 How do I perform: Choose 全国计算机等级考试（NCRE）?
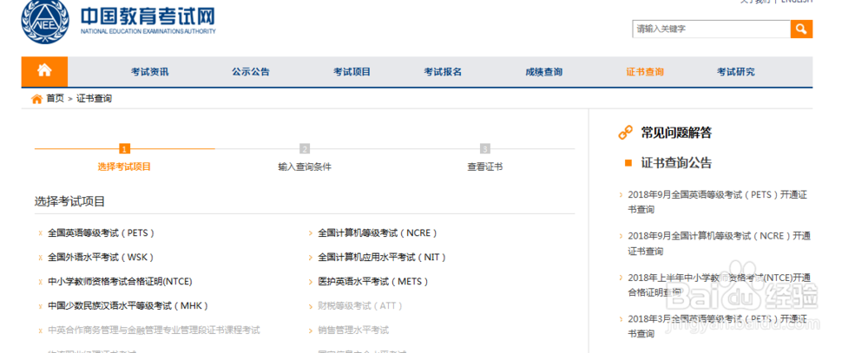tap(378, 233)
